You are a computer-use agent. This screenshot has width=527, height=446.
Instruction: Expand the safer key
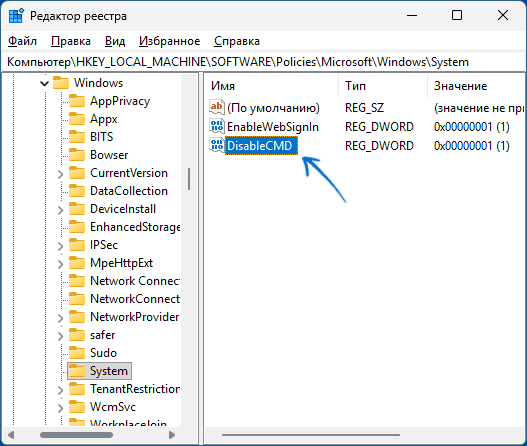pyautogui.click(x=60, y=336)
